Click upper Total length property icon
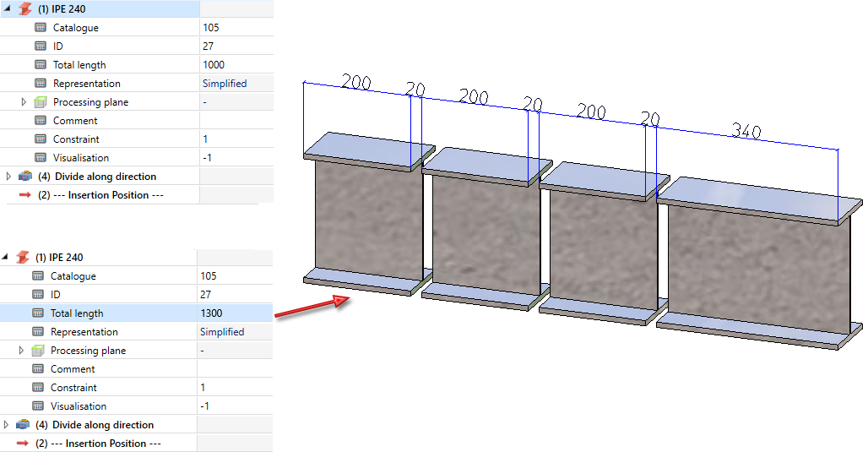This screenshot has width=868, height=452. click(41, 64)
